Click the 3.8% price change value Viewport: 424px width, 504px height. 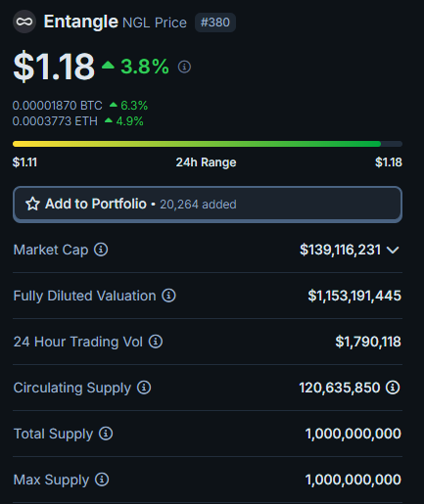pos(145,67)
